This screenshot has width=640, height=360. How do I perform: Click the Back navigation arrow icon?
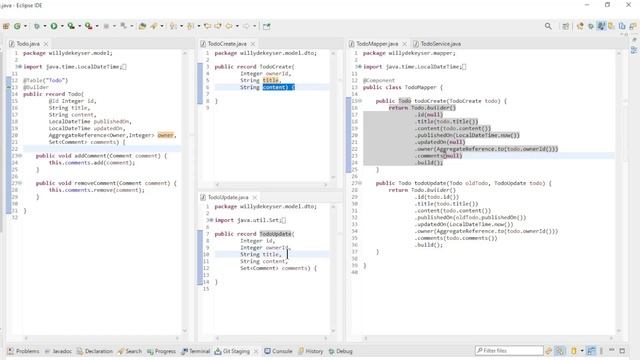tap(229, 26)
